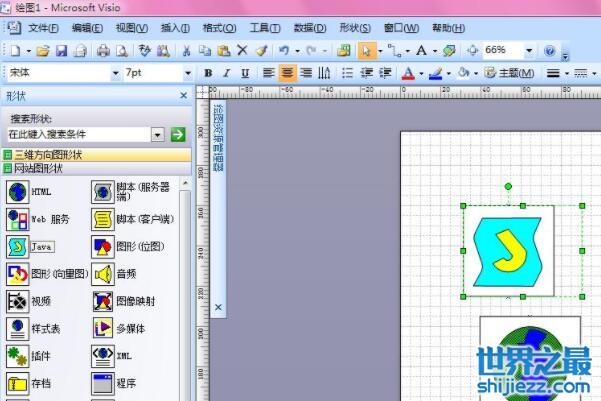Select the 三维方向图形状 stencil title bar

(x=96, y=155)
